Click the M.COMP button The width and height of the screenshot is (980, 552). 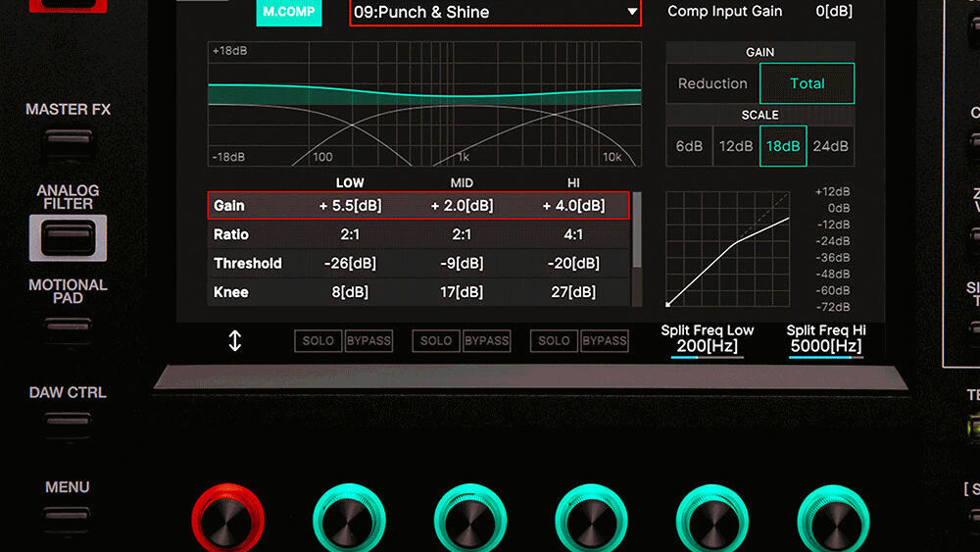289,13
